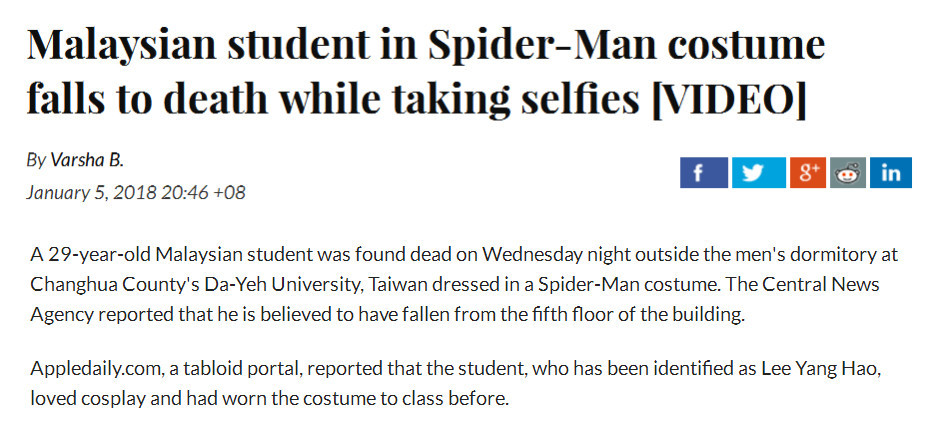This screenshot has height=433, width=933.
Task: Share the article on Twitter
Action: tap(759, 172)
